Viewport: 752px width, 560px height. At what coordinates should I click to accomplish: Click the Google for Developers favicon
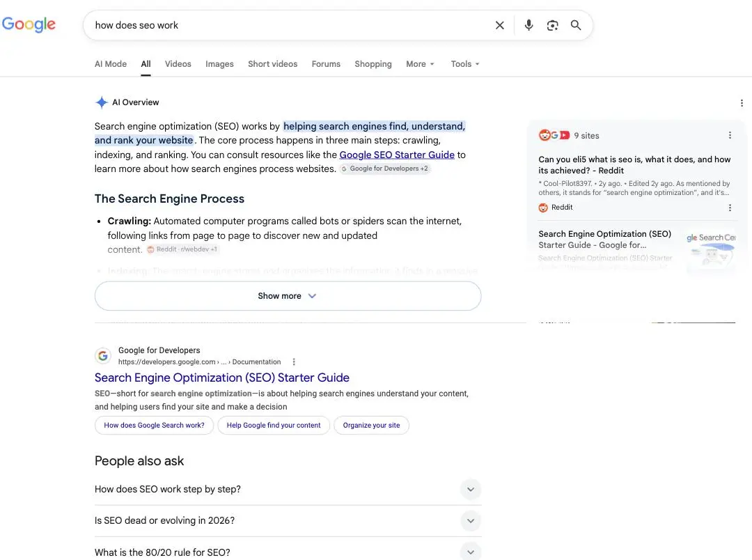(102, 356)
